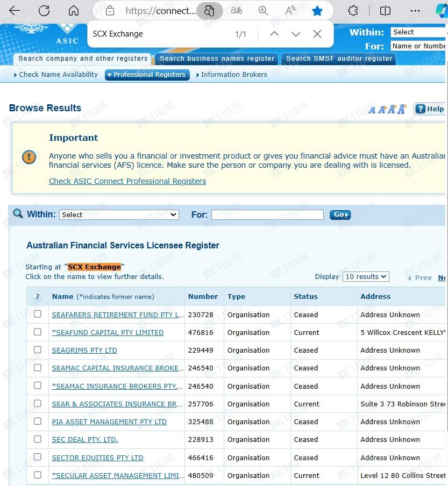Open the header Within Select dropdown
This screenshot has height=486, width=448.
click(x=418, y=32)
